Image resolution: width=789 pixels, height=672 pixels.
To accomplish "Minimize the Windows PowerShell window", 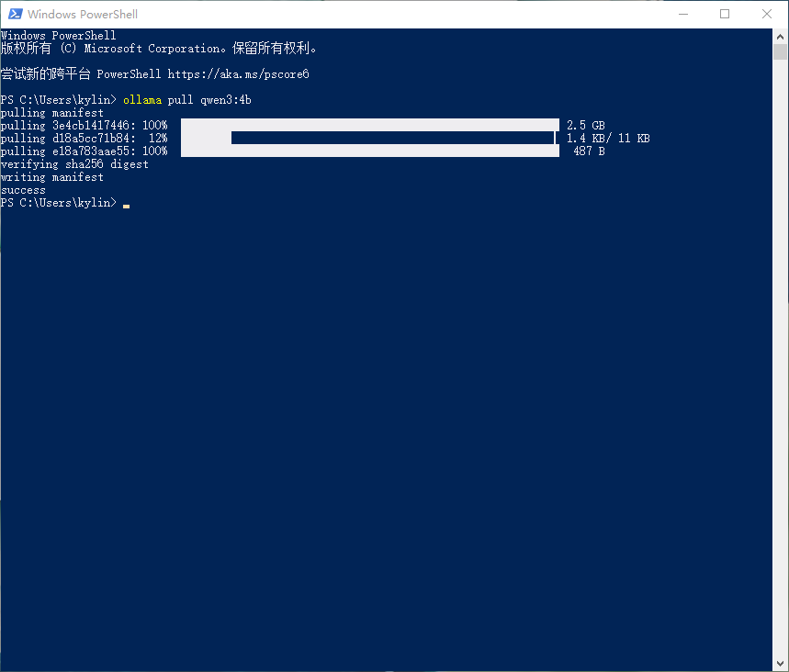I will [x=682, y=14].
